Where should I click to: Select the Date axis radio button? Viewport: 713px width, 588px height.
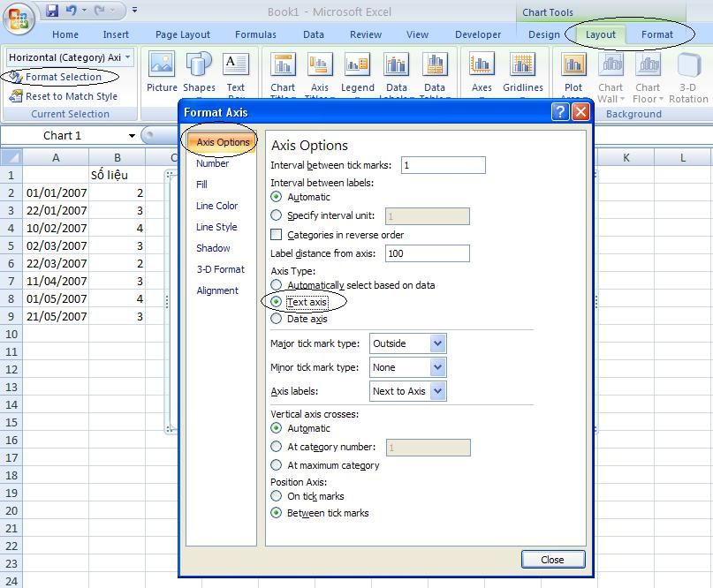click(x=277, y=319)
